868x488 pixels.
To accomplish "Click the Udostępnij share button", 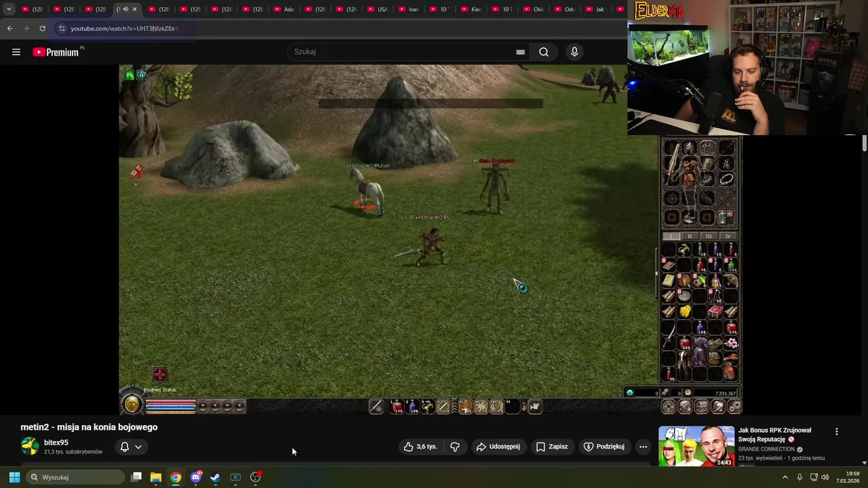I will (x=498, y=447).
